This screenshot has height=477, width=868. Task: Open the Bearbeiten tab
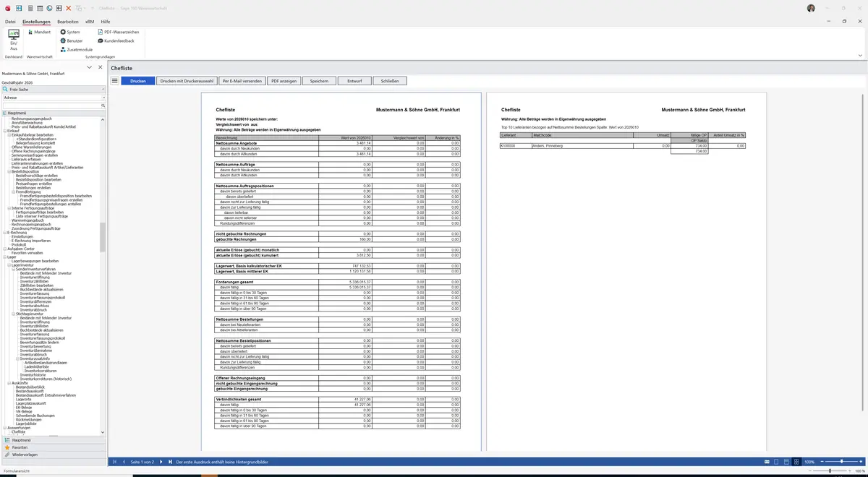coord(68,22)
